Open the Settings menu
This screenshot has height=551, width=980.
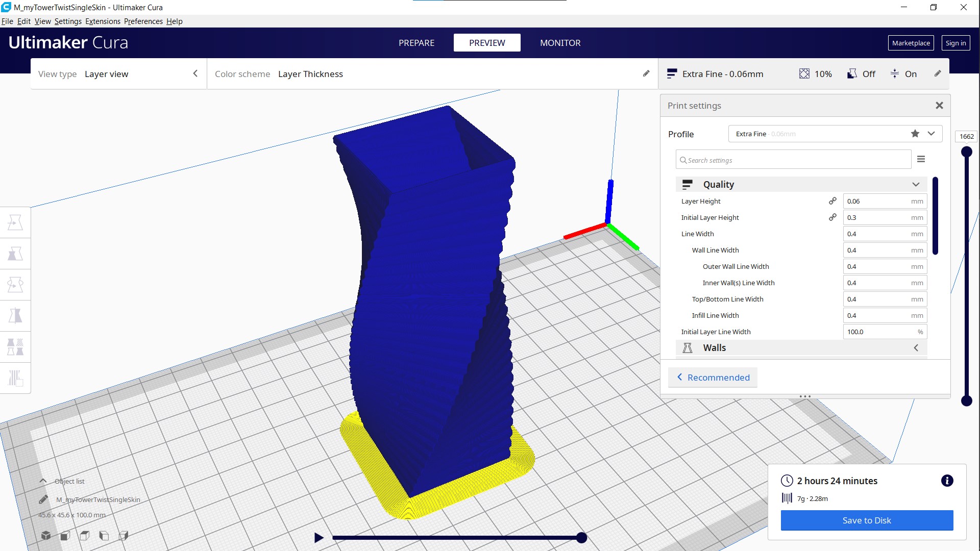68,21
